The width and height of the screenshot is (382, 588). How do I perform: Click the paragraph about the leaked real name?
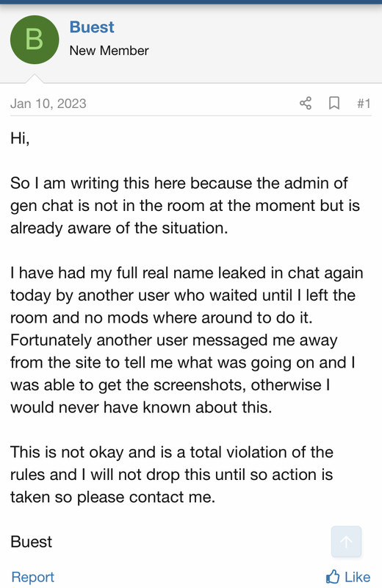click(x=187, y=340)
